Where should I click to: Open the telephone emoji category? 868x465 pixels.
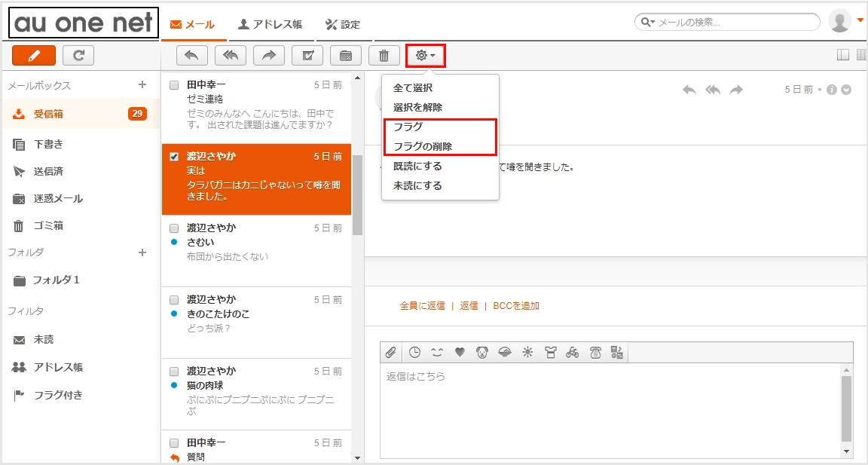pyautogui.click(x=595, y=352)
